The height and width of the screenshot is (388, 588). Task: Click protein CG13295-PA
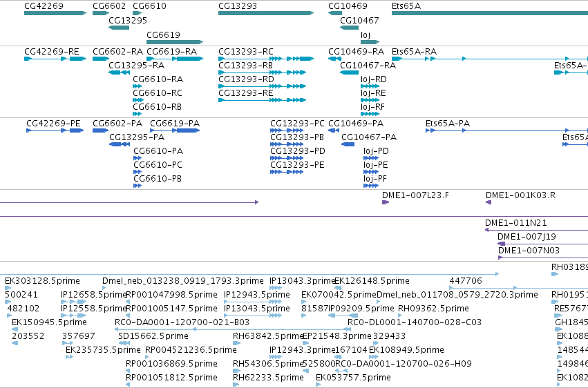coord(120,144)
